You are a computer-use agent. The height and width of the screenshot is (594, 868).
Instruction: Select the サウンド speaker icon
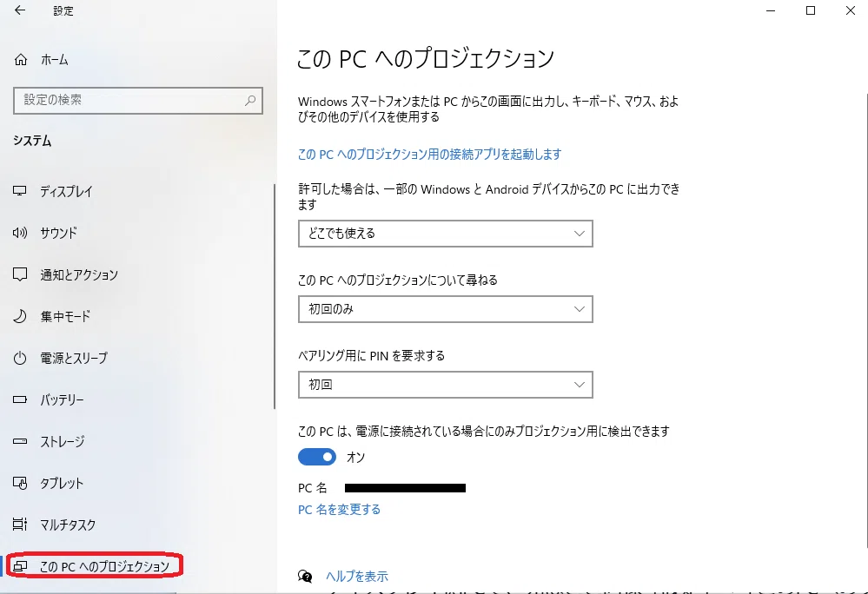20,233
